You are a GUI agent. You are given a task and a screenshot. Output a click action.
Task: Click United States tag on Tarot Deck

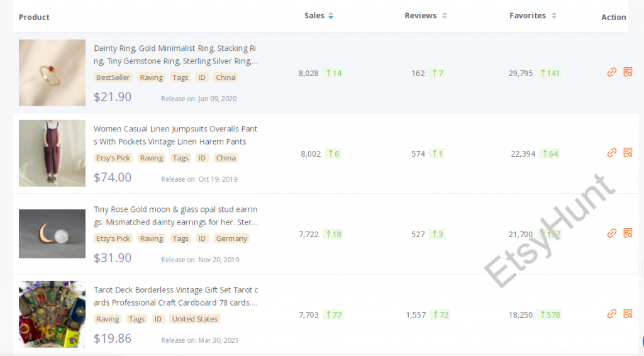click(x=195, y=320)
